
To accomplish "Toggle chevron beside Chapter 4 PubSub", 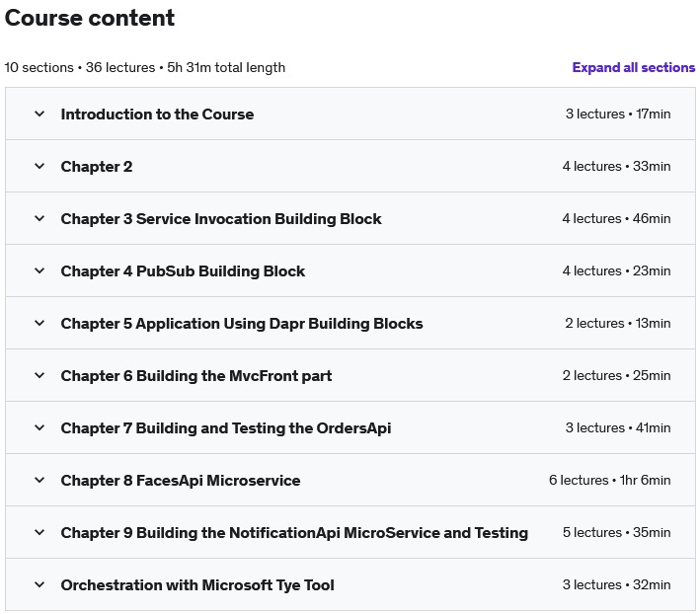I will (39, 270).
